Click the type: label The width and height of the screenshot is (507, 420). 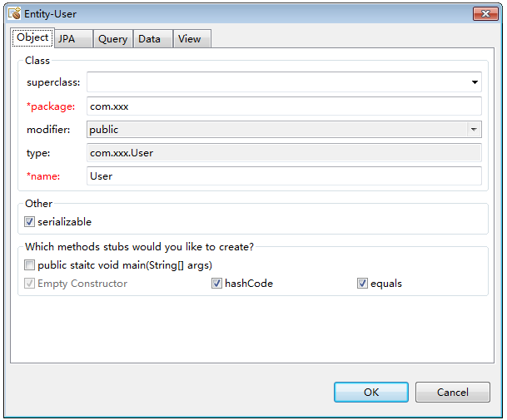(x=38, y=153)
